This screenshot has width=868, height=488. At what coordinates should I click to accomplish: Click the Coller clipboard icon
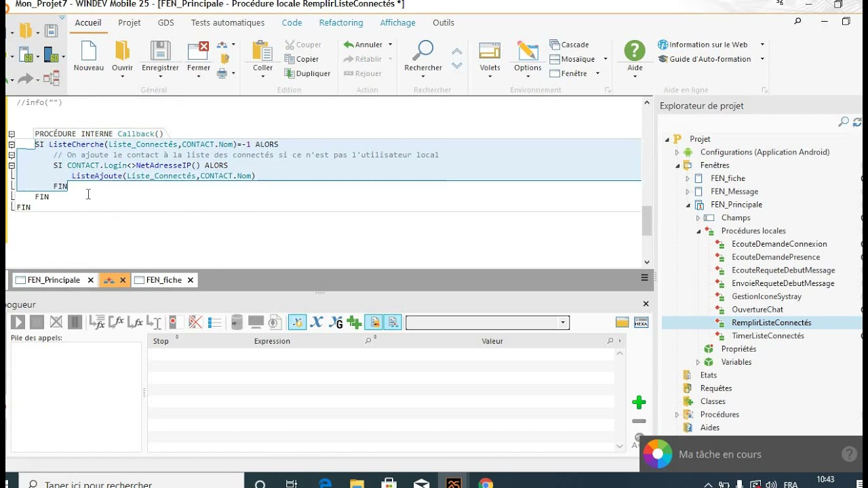coord(262,51)
